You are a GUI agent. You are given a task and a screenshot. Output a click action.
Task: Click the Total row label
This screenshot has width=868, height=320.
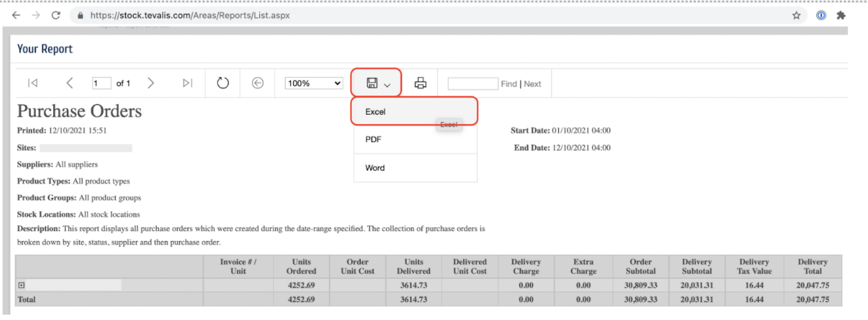pos(27,299)
